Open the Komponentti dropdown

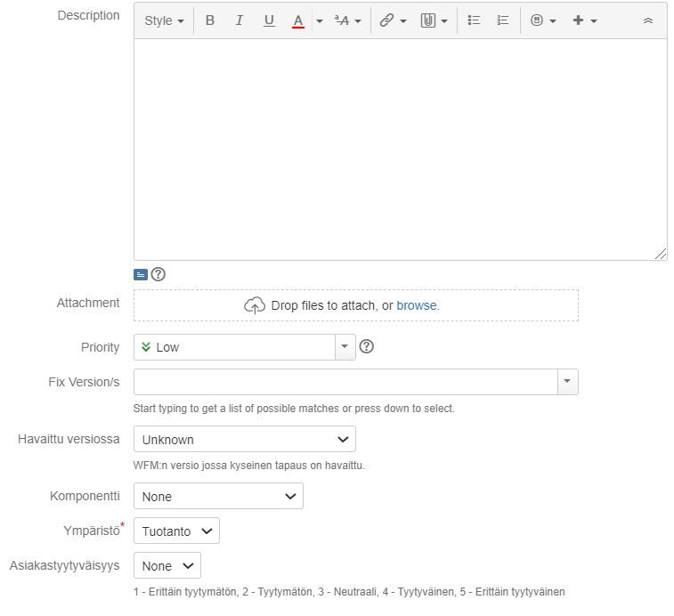pyautogui.click(x=218, y=496)
